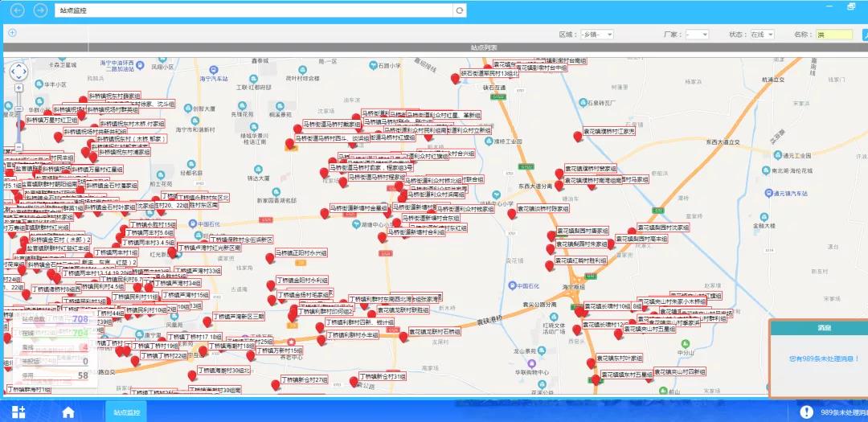This screenshot has height=422, width=868.
Task: Click the 名称 name input field
Action: point(833,35)
